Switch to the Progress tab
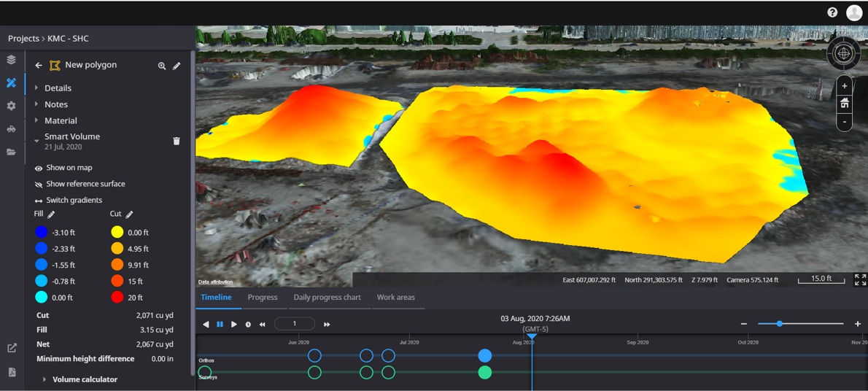 click(262, 298)
